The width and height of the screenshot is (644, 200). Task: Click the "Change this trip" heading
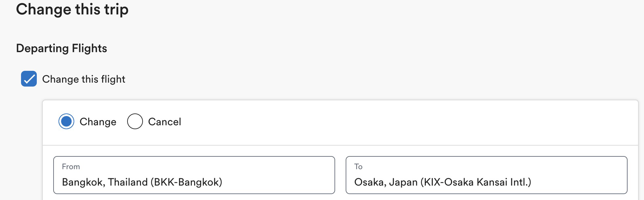[x=72, y=9]
